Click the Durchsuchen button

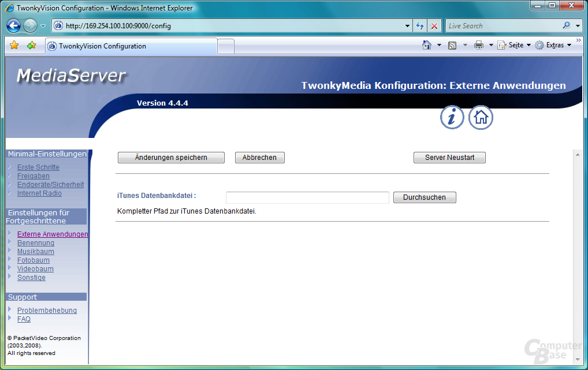[425, 197]
